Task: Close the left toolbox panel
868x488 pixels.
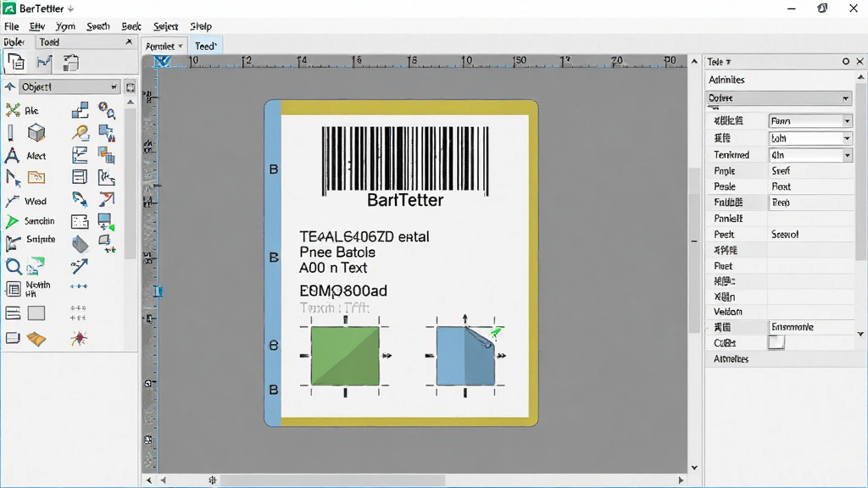Action: (x=129, y=42)
